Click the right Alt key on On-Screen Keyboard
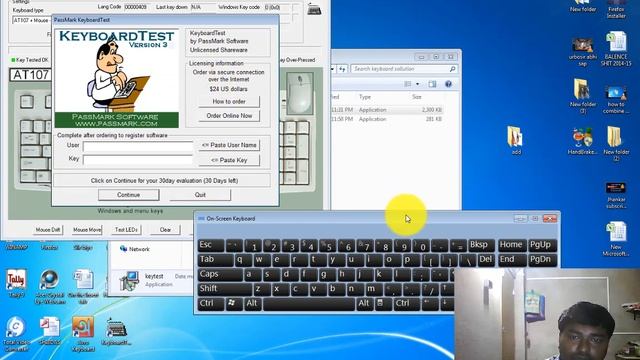640x360 pixels. coord(364,304)
